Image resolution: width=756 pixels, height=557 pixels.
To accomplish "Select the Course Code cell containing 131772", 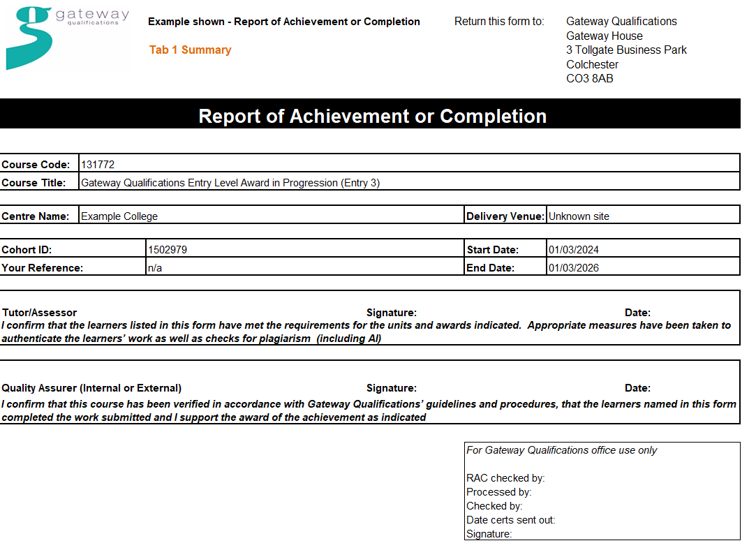I will [x=409, y=163].
